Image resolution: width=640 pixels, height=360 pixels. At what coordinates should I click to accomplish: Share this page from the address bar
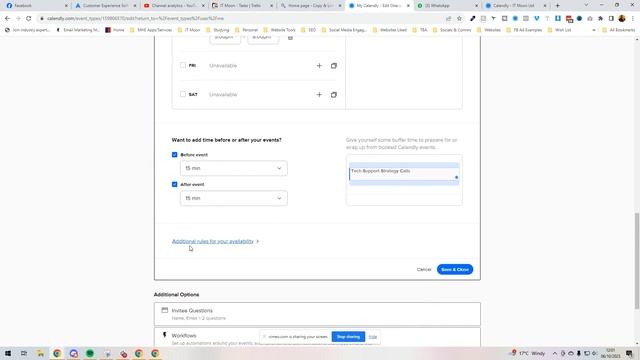(x=449, y=18)
